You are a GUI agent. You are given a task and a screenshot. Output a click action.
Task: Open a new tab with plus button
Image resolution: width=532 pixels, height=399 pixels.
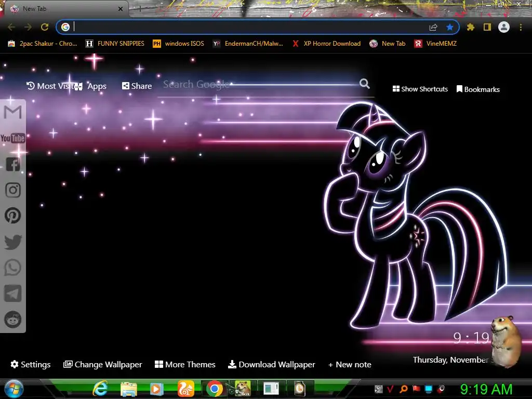click(140, 9)
